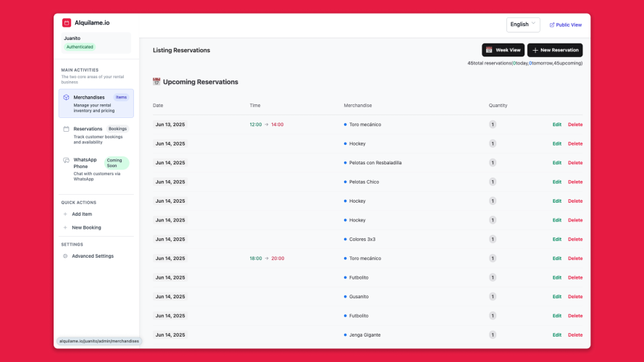Click the 18:00 start time
The width and height of the screenshot is (644, 362).
(x=256, y=258)
